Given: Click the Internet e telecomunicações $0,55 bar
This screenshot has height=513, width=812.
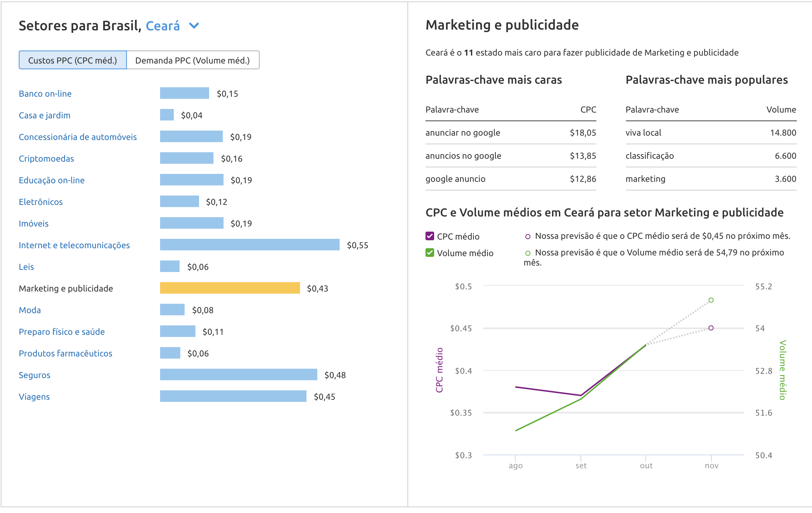Looking at the screenshot, I should 250,245.
